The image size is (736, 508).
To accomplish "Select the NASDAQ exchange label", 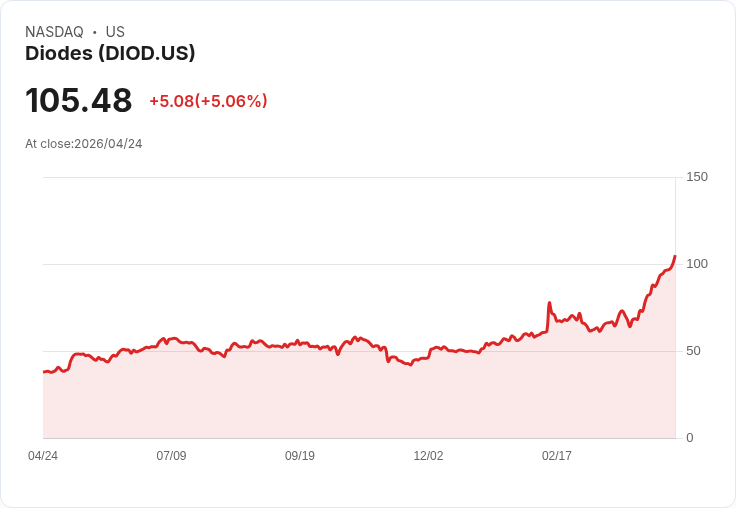I will (x=54, y=32).
